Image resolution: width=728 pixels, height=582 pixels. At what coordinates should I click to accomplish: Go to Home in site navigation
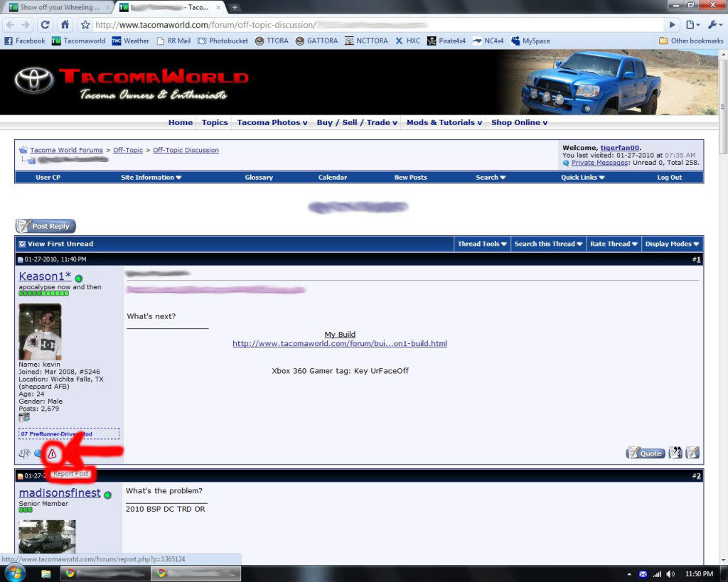click(x=180, y=122)
